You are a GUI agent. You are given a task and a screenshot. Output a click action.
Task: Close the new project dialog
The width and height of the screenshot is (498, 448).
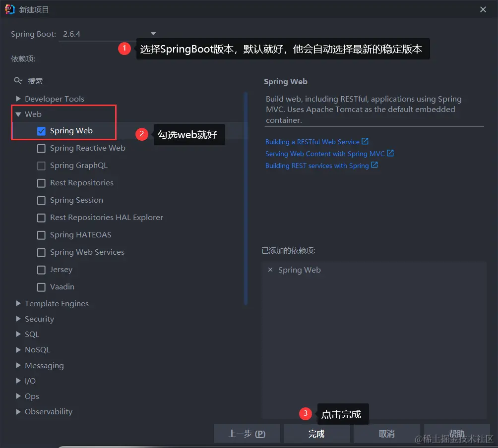click(483, 9)
